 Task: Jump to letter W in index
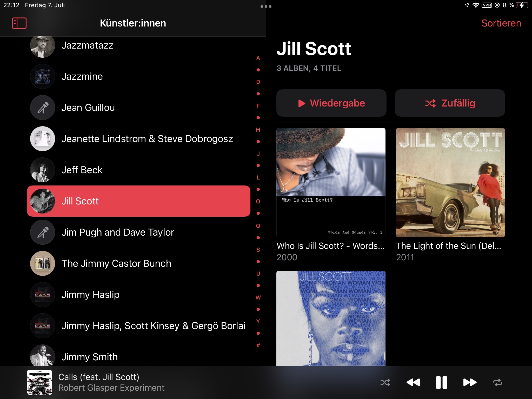point(258,297)
